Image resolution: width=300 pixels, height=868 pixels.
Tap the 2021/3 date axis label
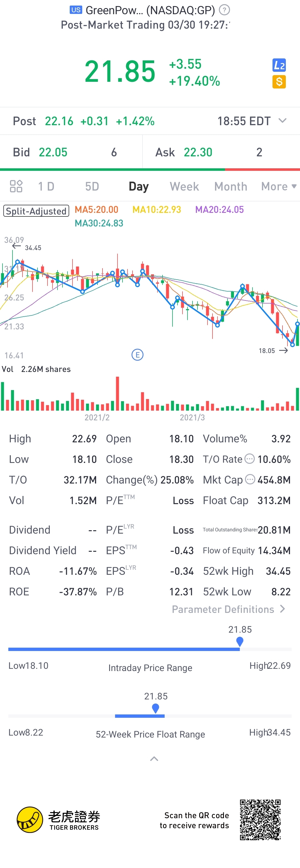coord(192,418)
